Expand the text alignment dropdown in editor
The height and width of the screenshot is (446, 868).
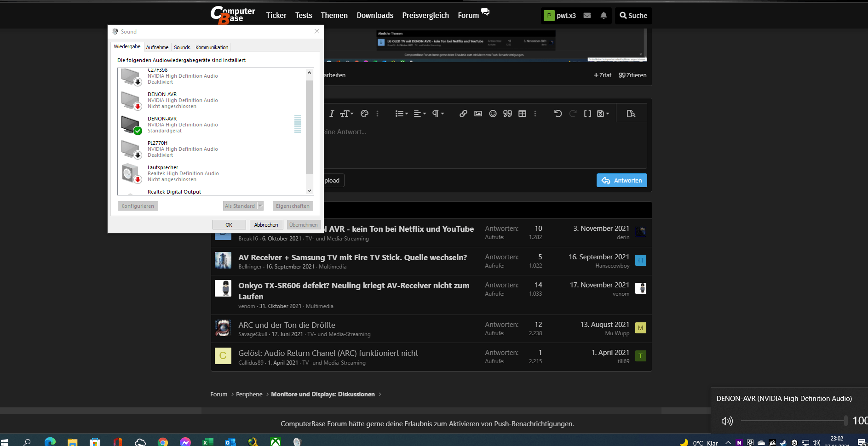420,114
